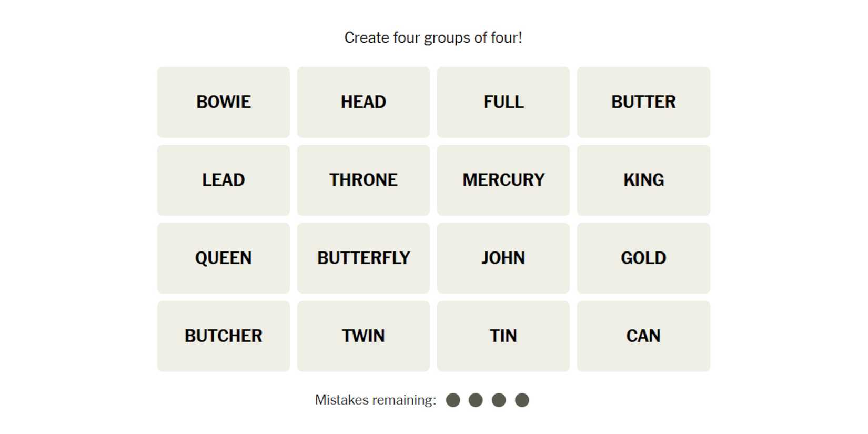Viewport: 868px width, 434px height.
Task: Pick the BUTTER tile
Action: click(643, 102)
